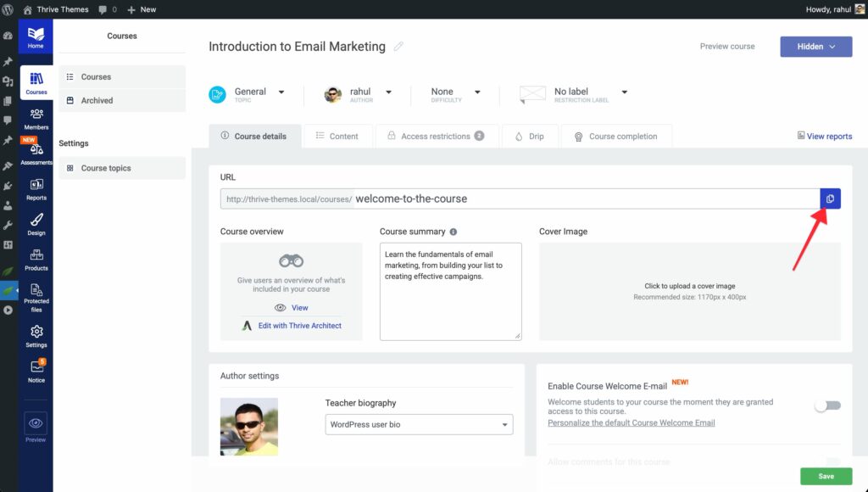Open the Notice inbox icon
The height and width of the screenshot is (492, 868).
point(36,371)
